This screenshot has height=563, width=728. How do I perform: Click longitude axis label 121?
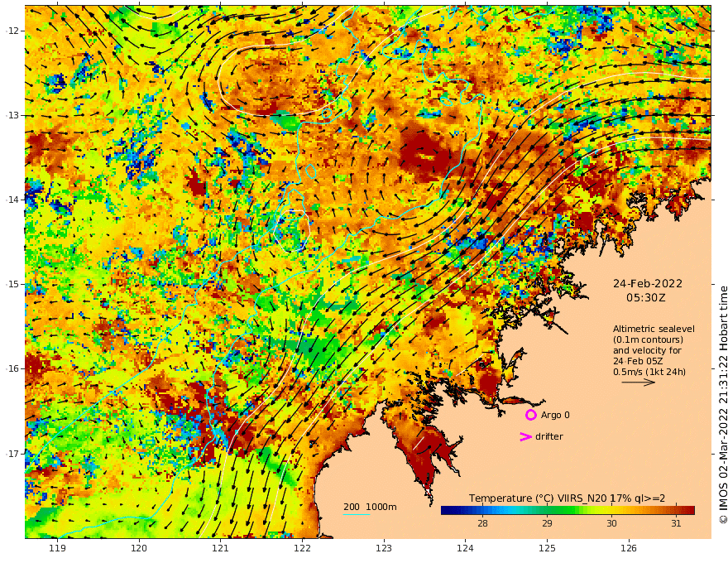[x=221, y=548]
